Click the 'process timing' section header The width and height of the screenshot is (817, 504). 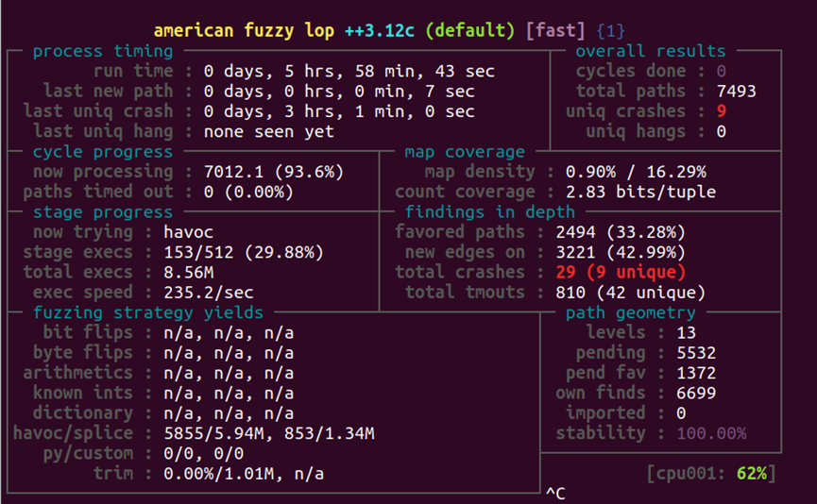pos(103,51)
